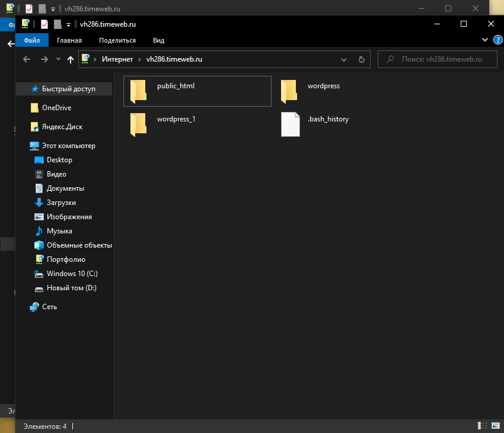Click Интернет in the address breadcrumb
Screen dimensions: 504x433
click(x=117, y=59)
